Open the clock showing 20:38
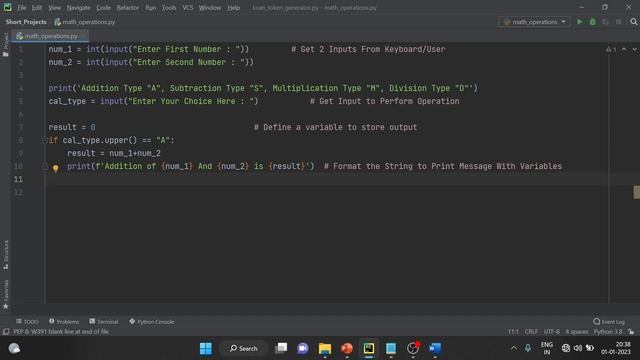Viewport: 640px width, 360px height. 616,348
